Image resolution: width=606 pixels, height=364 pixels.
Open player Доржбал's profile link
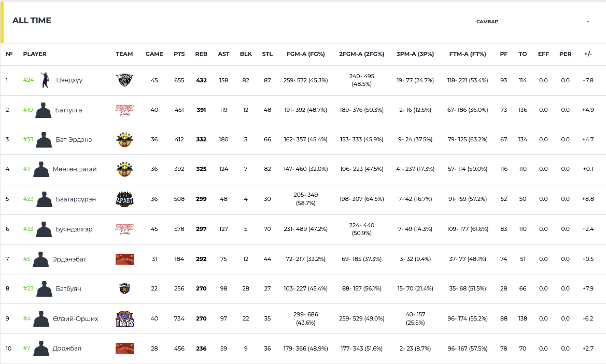[67, 348]
